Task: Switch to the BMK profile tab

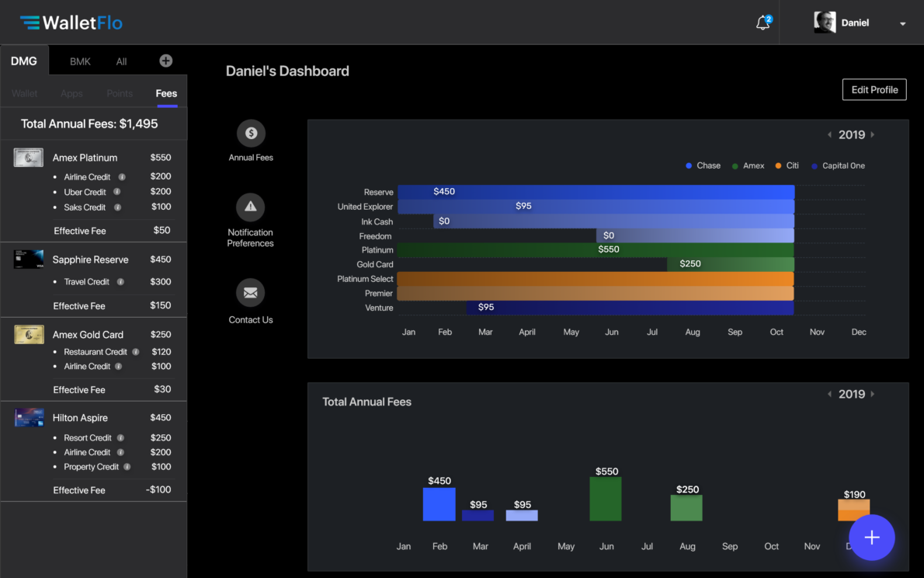Action: [80, 61]
